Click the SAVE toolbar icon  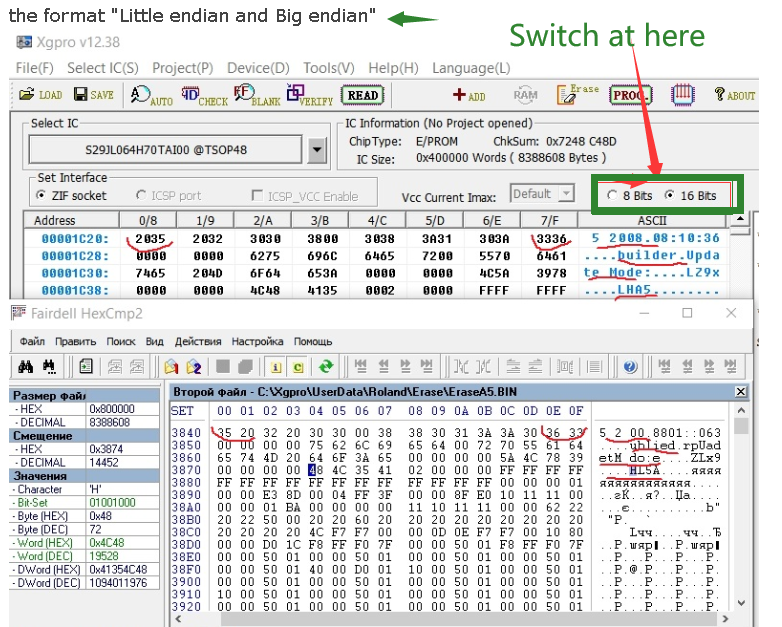93,95
